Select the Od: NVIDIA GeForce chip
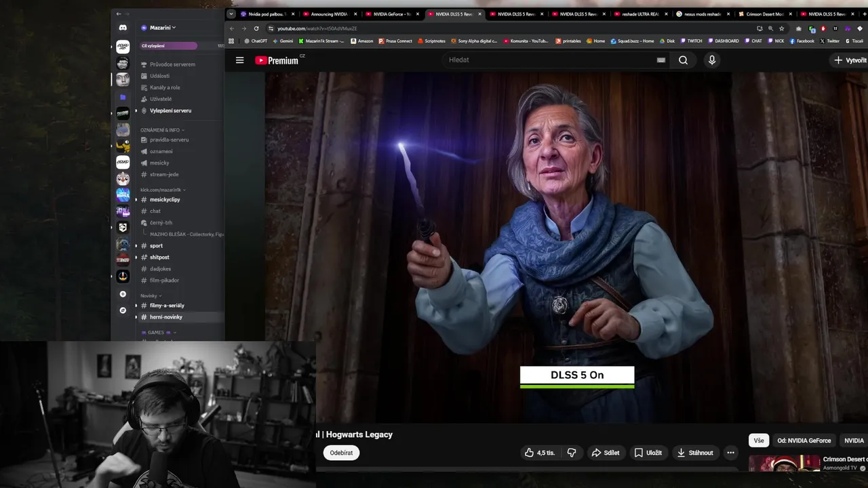The image size is (868, 488). coord(804,441)
